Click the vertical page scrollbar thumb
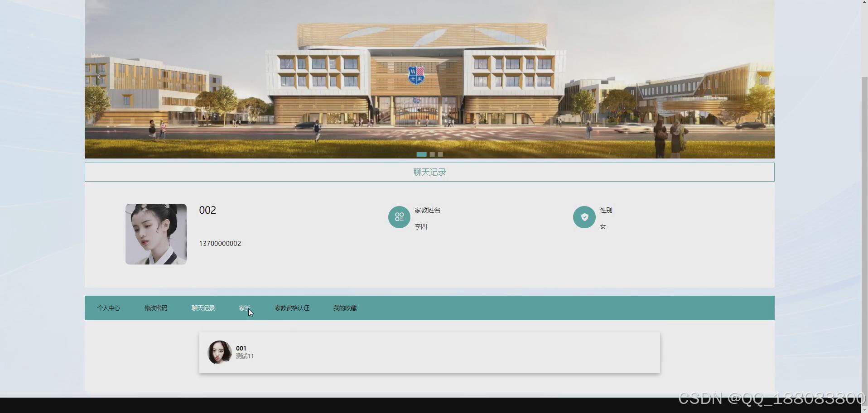This screenshot has width=868, height=413. [x=864, y=240]
